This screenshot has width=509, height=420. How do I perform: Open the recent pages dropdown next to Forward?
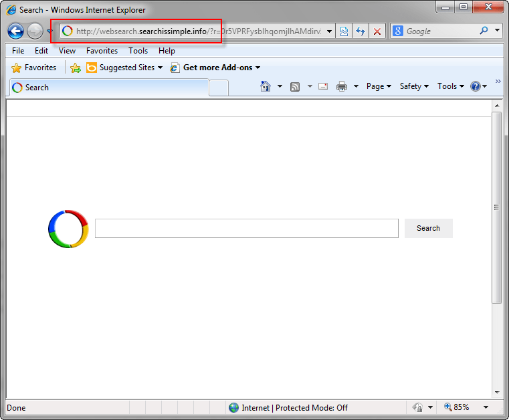[49, 31]
